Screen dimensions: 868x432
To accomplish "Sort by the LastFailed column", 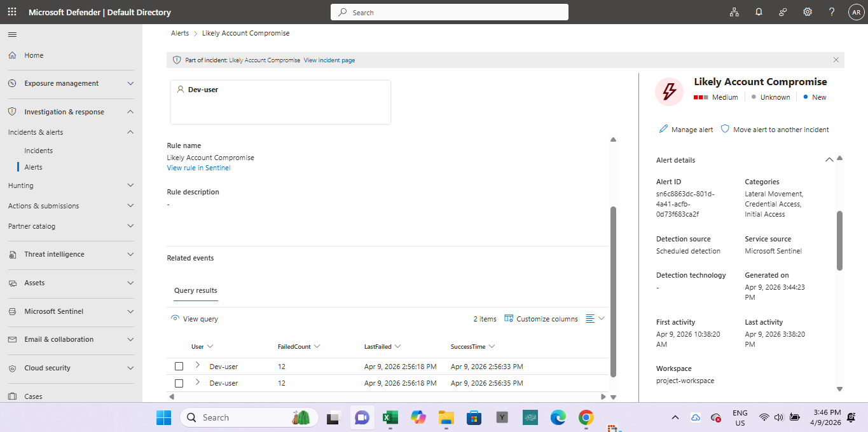I will click(x=382, y=346).
